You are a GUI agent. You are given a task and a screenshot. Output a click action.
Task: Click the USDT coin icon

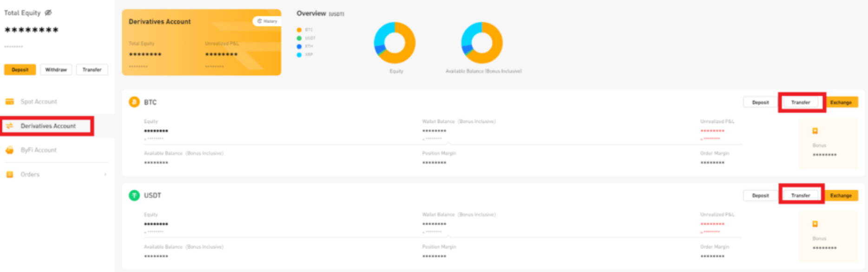click(x=134, y=195)
